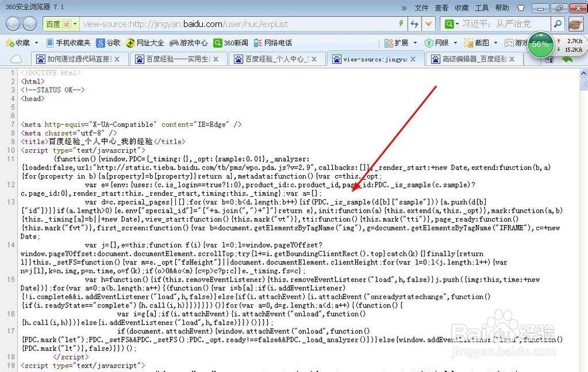
Task: Open the 收藏 menu in title bar
Action: pyautogui.click(x=462, y=8)
